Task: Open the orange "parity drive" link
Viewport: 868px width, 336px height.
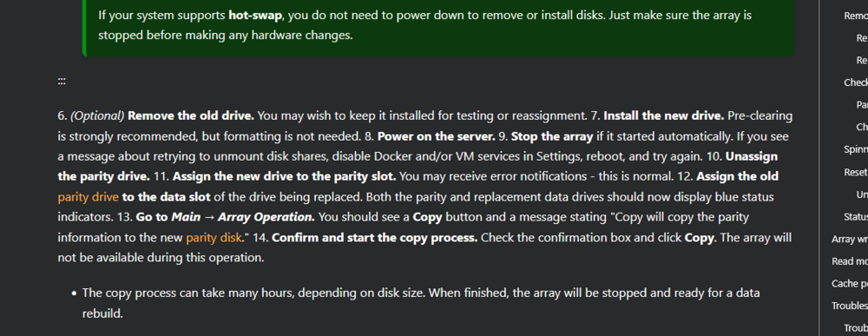Action: coord(88,196)
